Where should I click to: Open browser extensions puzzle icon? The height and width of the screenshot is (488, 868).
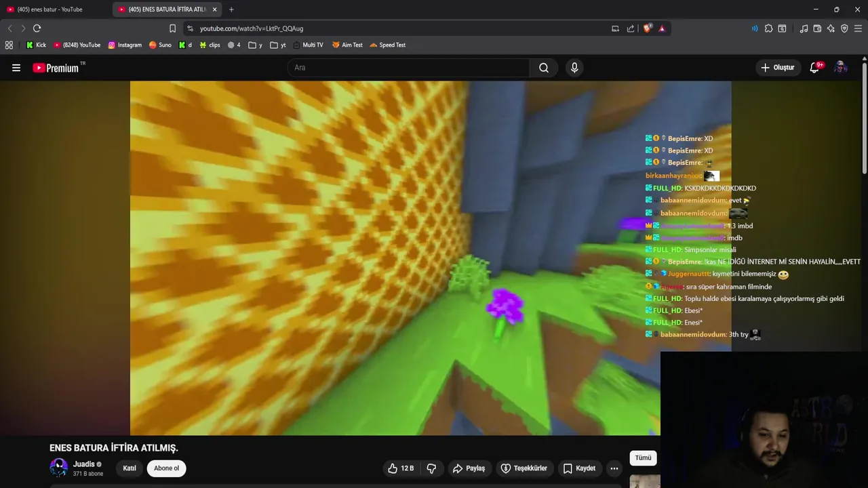768,28
